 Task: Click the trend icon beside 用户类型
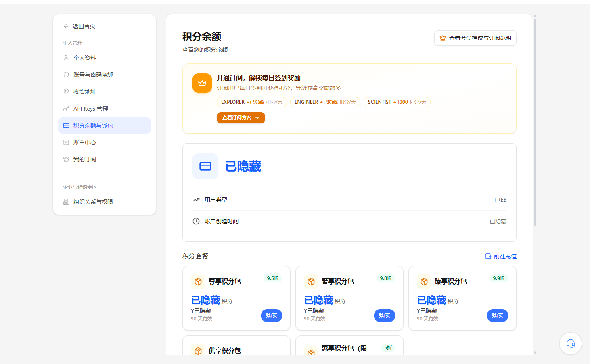tap(196, 200)
